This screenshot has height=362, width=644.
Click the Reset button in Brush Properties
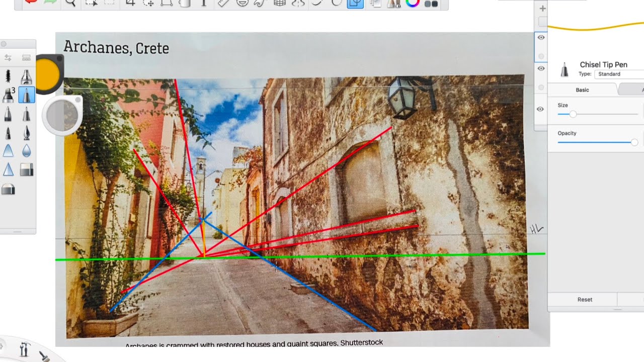[x=585, y=300]
